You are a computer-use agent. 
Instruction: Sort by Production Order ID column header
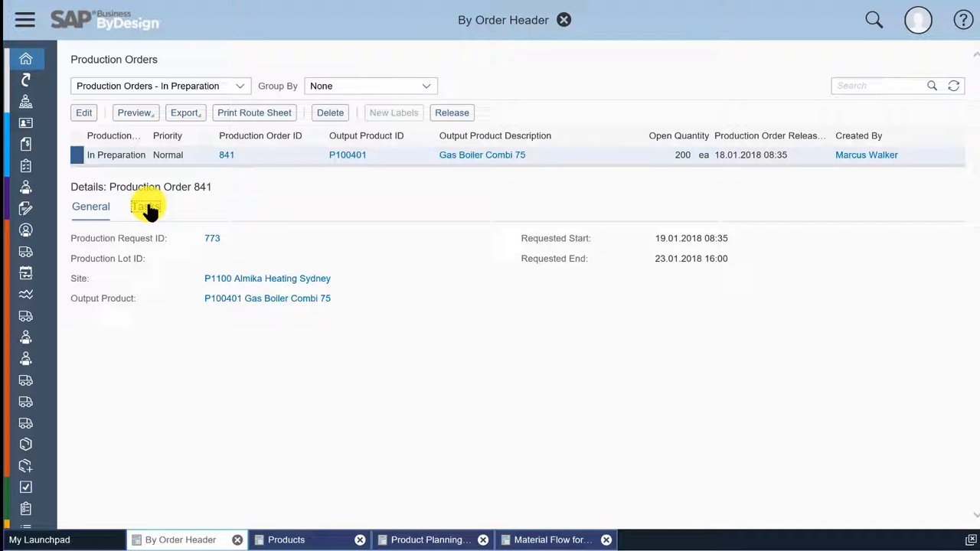click(x=260, y=135)
